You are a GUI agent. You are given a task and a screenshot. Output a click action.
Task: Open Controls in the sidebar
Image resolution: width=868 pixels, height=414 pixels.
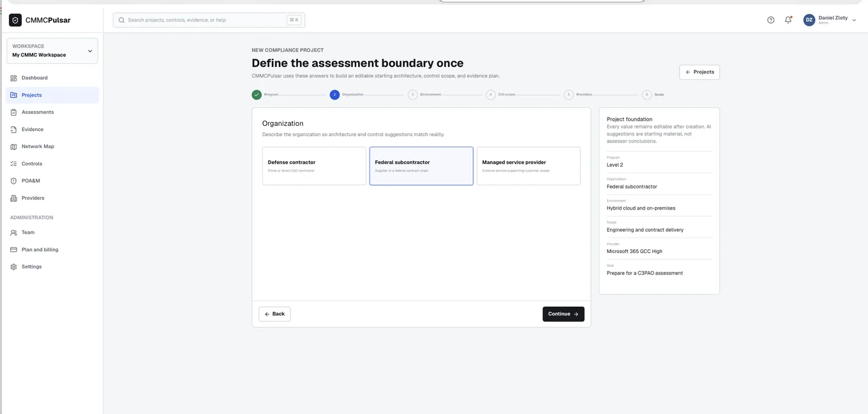[52, 164]
